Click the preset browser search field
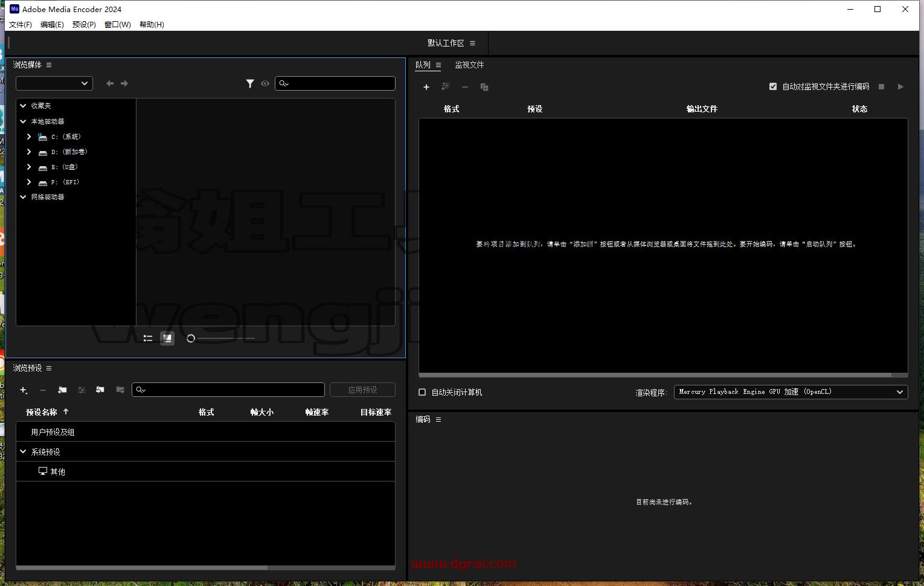This screenshot has height=586, width=924. [x=228, y=390]
